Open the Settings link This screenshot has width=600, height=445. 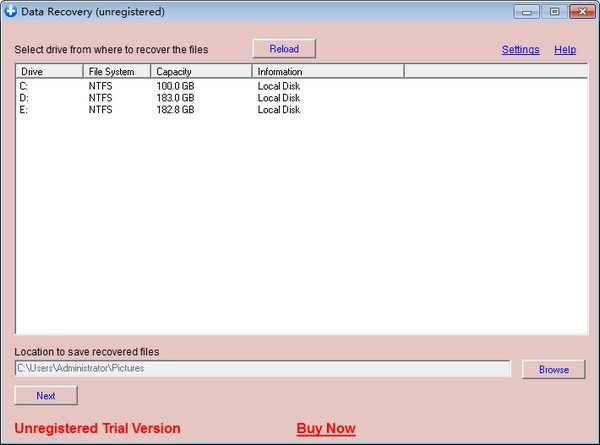click(520, 49)
